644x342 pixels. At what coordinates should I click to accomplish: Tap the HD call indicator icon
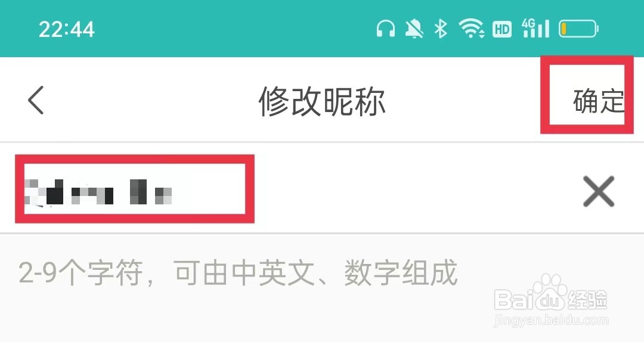[502, 29]
